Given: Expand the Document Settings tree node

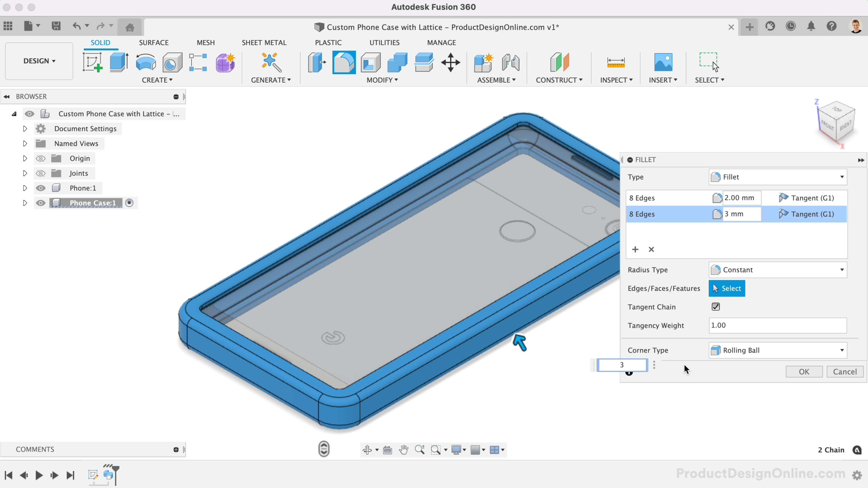Looking at the screenshot, I should click(25, 129).
